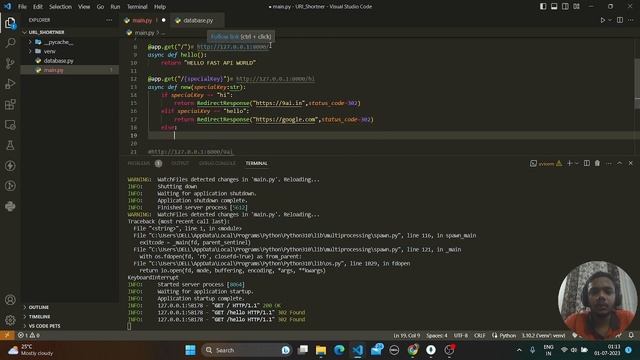Open the Search view in activity bar
The width and height of the screenshot is (640, 360).
[10, 43]
